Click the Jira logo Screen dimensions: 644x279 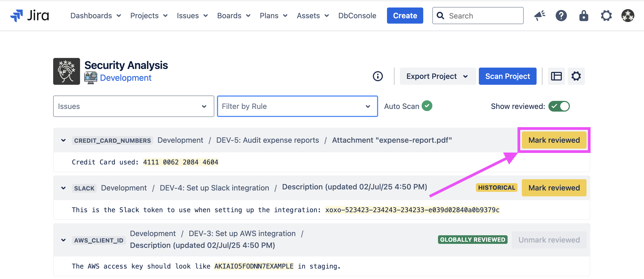(x=30, y=16)
